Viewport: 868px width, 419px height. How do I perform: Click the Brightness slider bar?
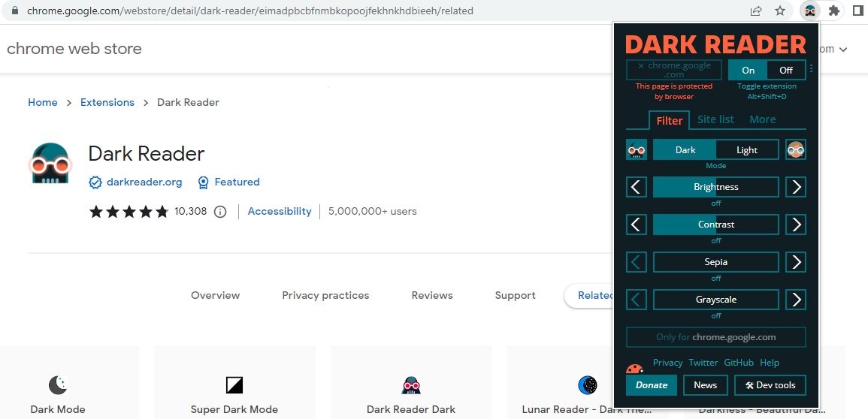click(x=715, y=187)
